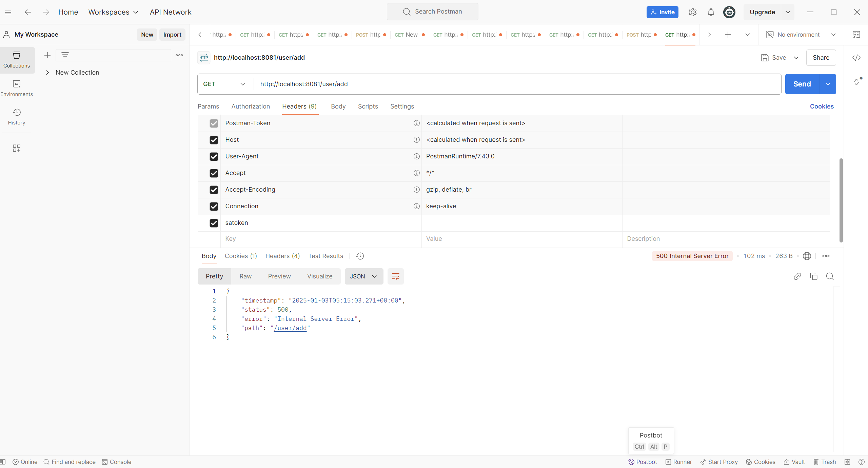Search within the response body
This screenshot has height=468, width=868.
[x=830, y=276]
